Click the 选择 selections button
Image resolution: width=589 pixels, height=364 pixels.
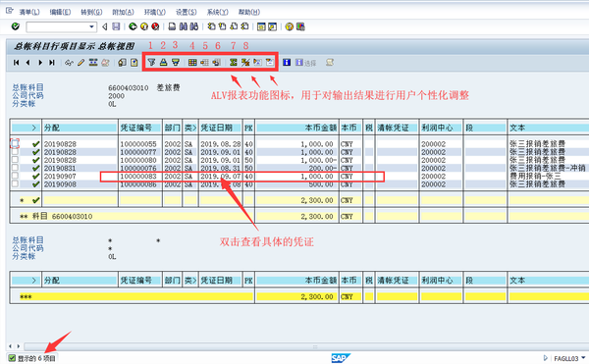[x=305, y=63]
